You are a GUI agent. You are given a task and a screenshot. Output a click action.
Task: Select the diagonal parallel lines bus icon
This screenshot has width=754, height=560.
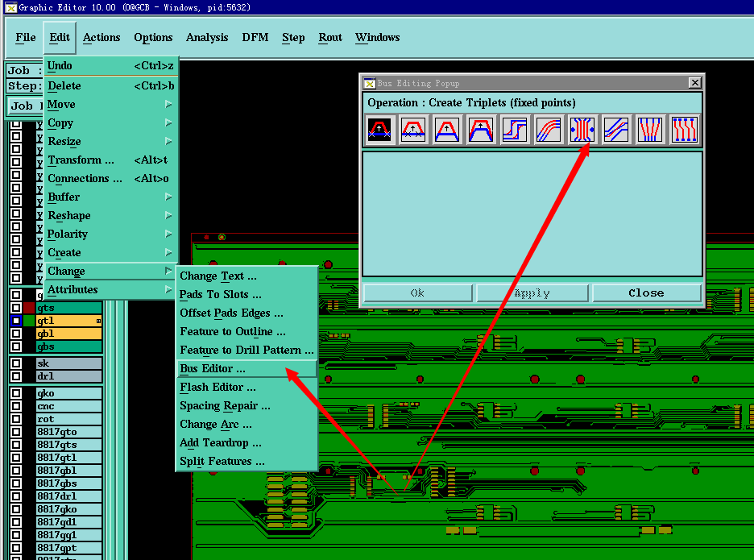point(616,130)
